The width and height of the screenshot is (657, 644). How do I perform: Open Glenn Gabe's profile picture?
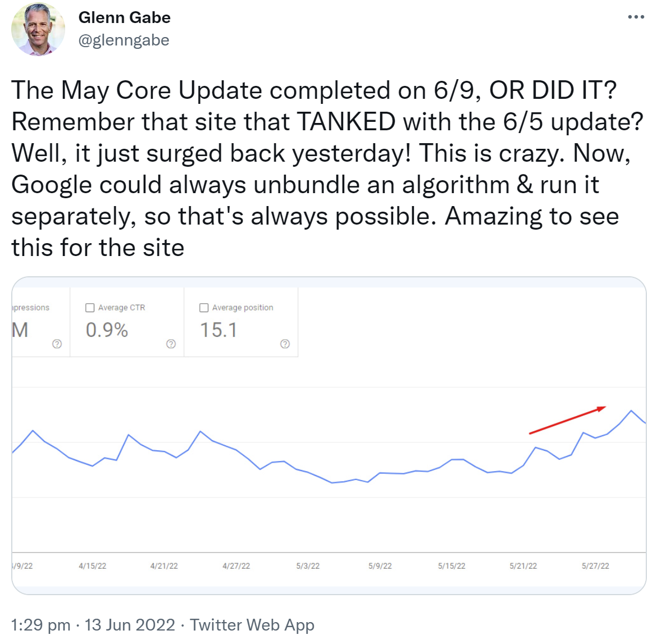(x=38, y=30)
